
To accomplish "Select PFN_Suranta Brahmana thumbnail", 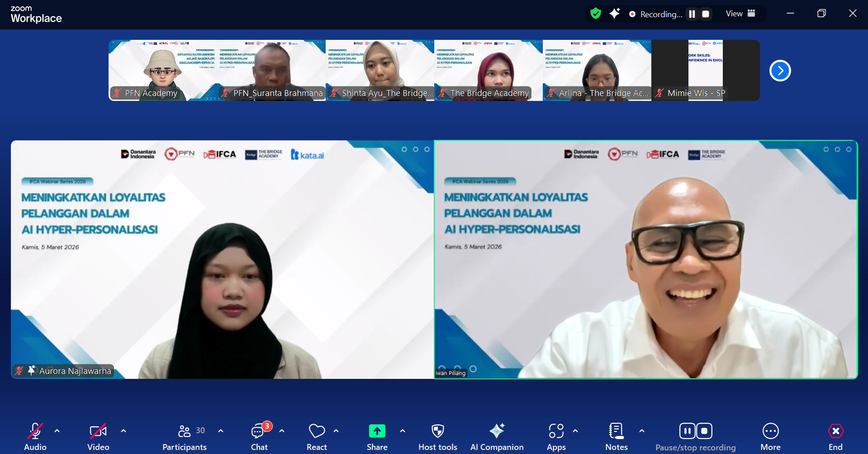I will point(271,70).
